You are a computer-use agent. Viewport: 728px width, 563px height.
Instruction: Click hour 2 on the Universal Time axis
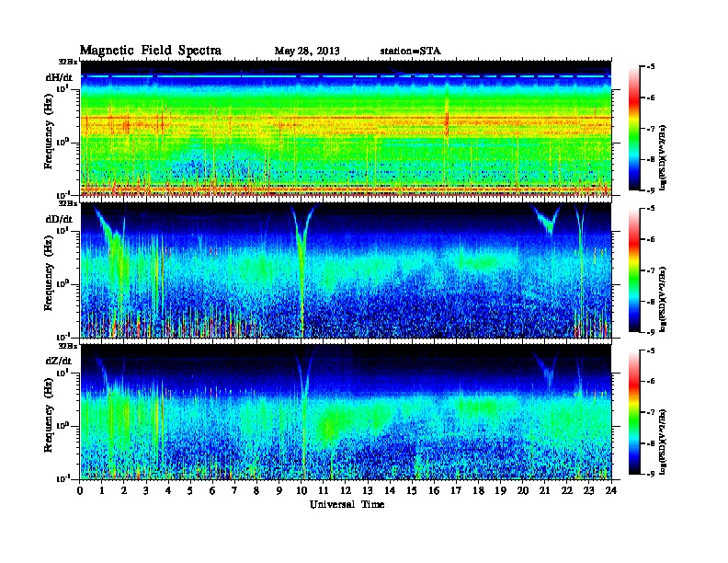tap(124, 491)
